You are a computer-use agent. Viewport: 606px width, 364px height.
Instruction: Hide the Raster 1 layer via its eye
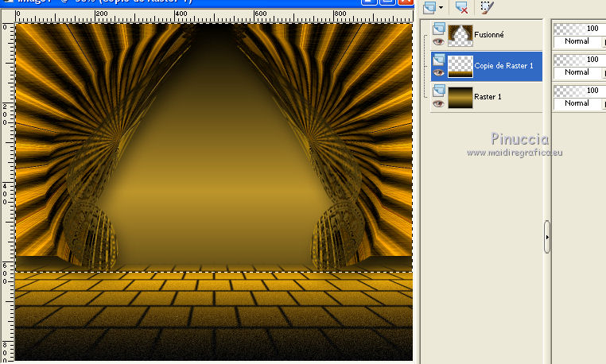[438, 103]
